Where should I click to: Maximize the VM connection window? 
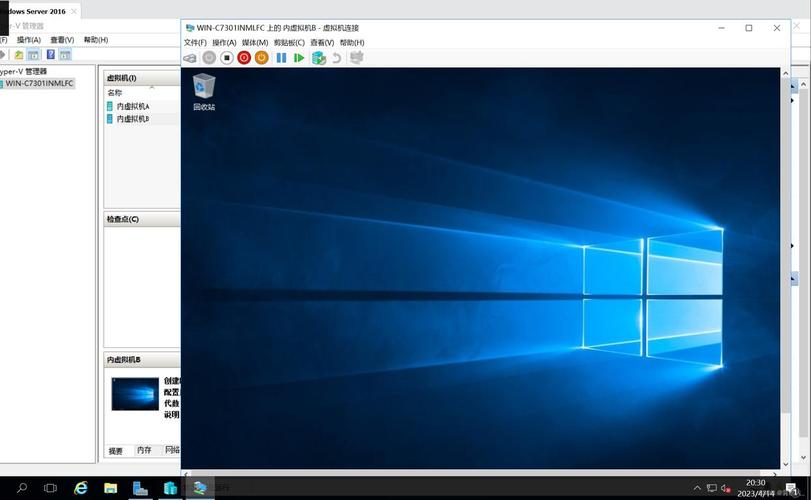pos(748,28)
